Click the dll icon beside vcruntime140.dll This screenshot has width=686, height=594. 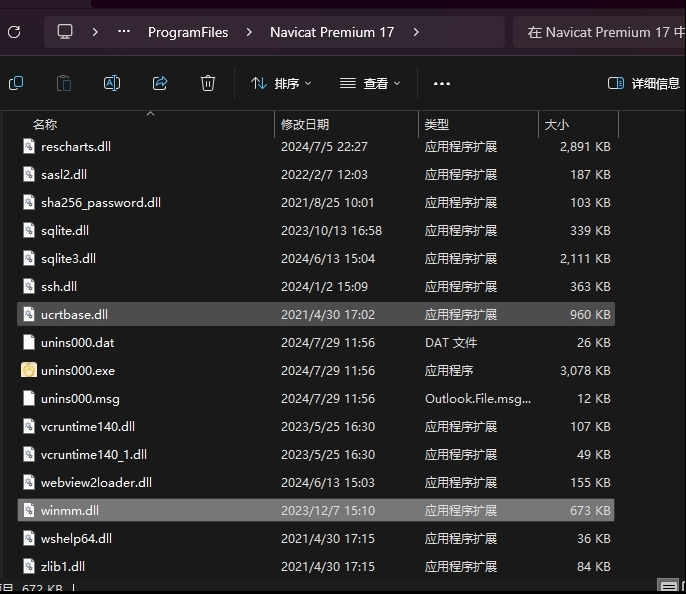29,426
